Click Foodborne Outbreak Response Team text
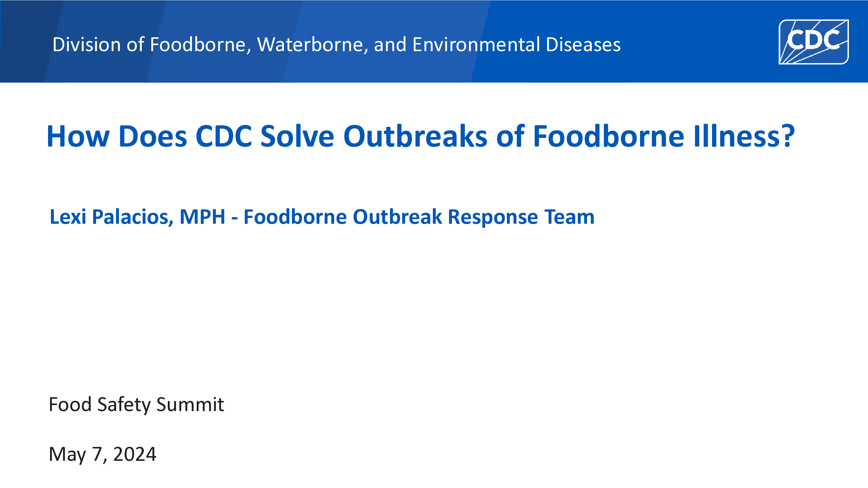The width and height of the screenshot is (868, 488). pos(419,217)
